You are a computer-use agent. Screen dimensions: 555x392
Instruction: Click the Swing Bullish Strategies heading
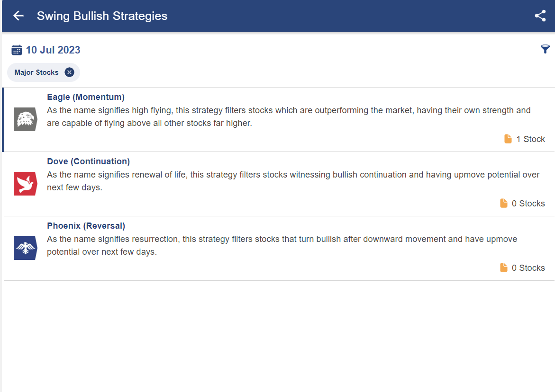pos(102,16)
